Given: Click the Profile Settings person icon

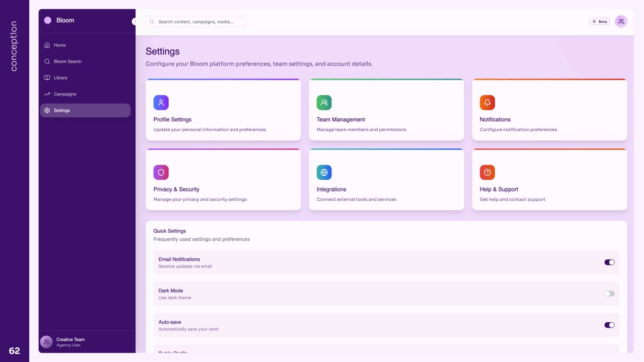Looking at the screenshot, I should [x=161, y=103].
